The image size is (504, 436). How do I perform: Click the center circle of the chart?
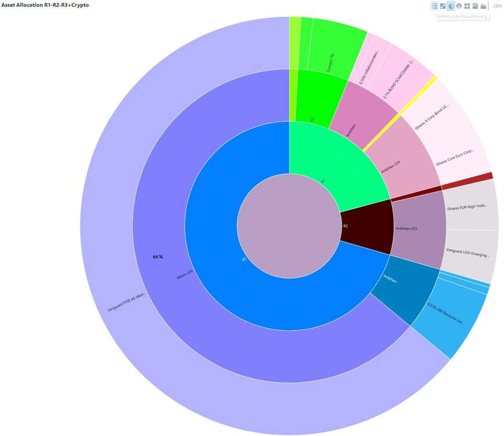tap(289, 226)
